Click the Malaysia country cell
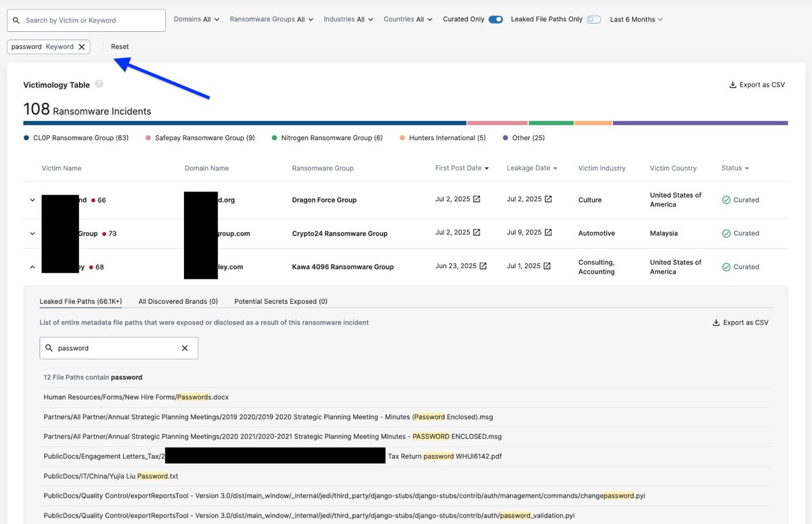Viewport: 812px width, 524px height. point(664,233)
